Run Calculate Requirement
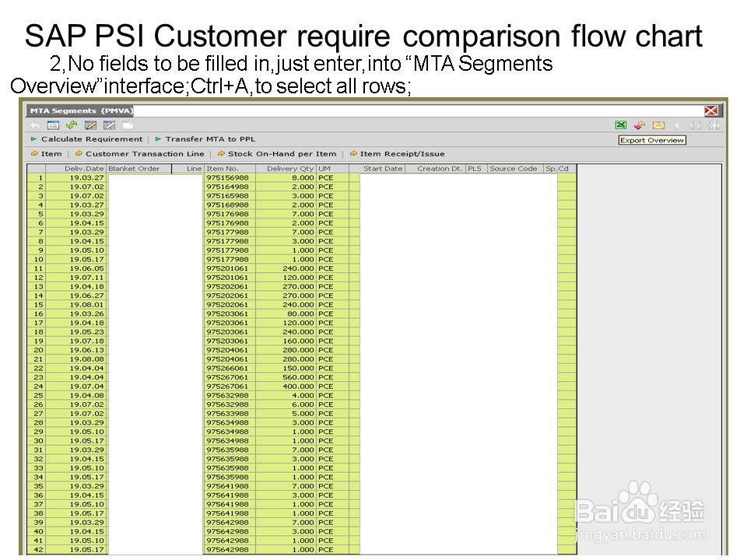This screenshot has height=560, width=747. click(86, 139)
